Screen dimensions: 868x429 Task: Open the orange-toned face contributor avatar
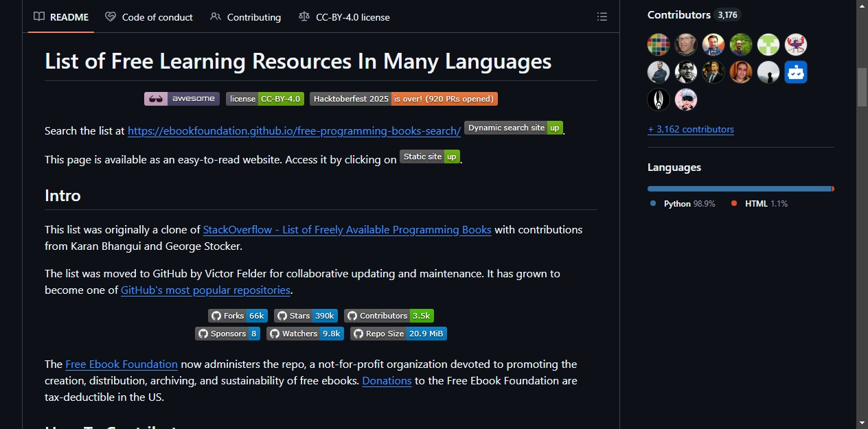[x=741, y=72]
